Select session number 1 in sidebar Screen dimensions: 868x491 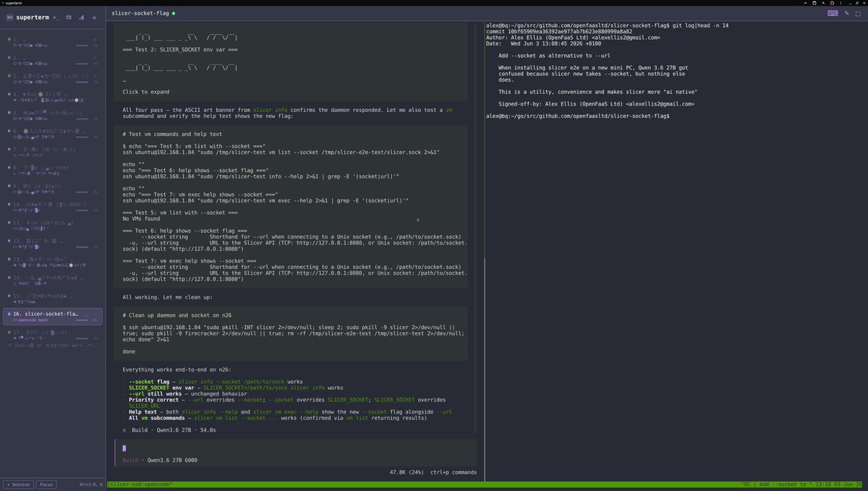(x=53, y=41)
